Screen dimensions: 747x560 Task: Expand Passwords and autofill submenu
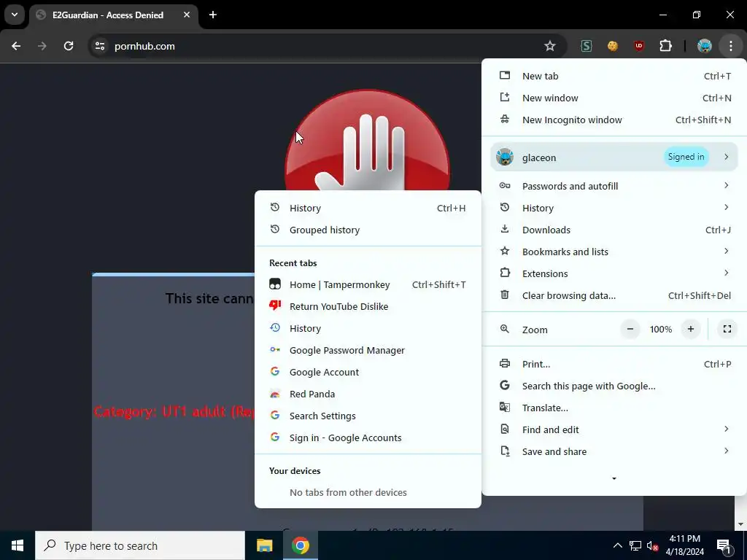(x=614, y=186)
